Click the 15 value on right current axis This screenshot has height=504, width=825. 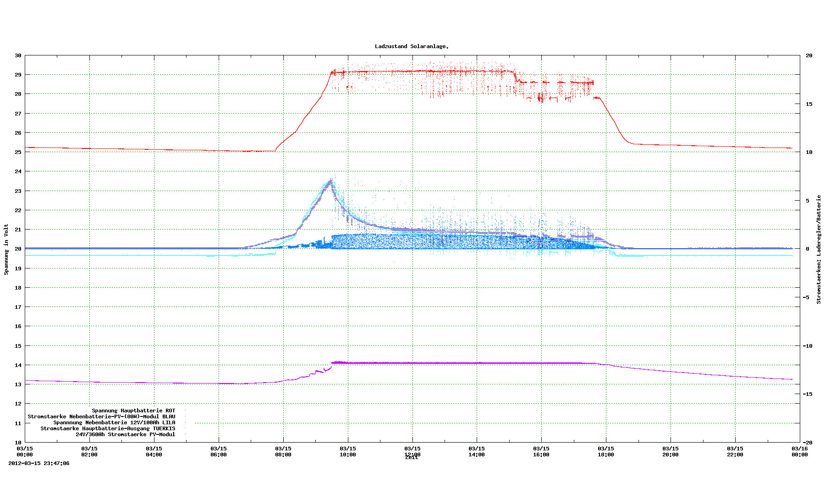[809, 104]
